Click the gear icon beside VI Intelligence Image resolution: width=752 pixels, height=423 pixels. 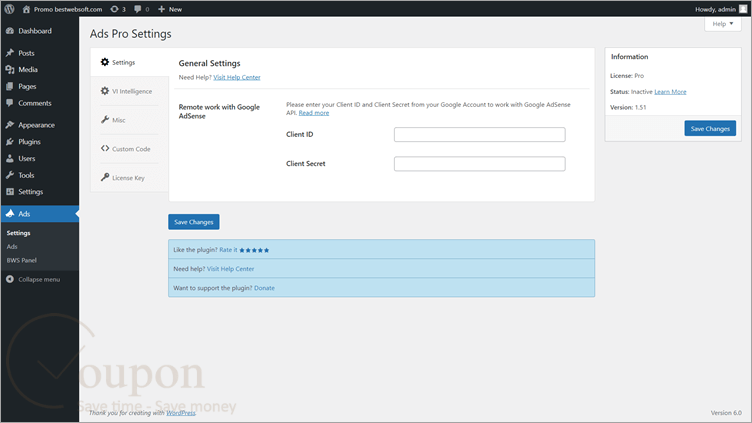(105, 91)
